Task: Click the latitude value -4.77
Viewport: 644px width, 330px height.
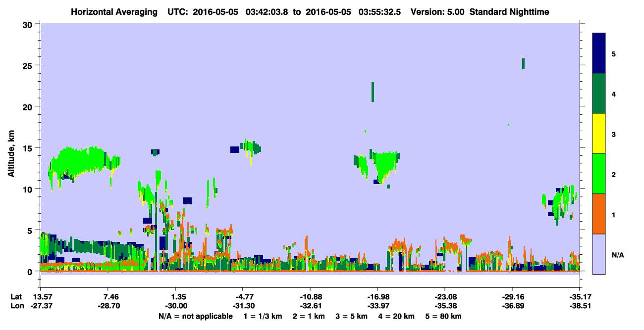Action: (242, 297)
